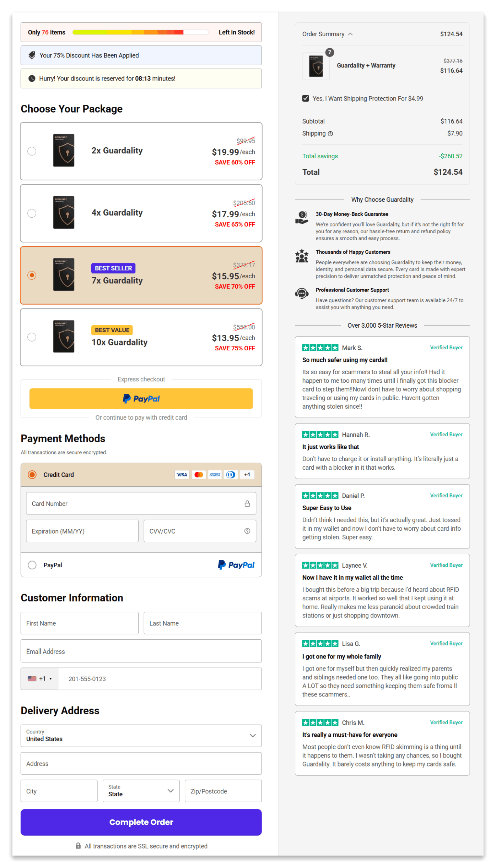Viewport: 496px width, 868px height.
Task: Click the stock availability progress bar
Action: [141, 32]
